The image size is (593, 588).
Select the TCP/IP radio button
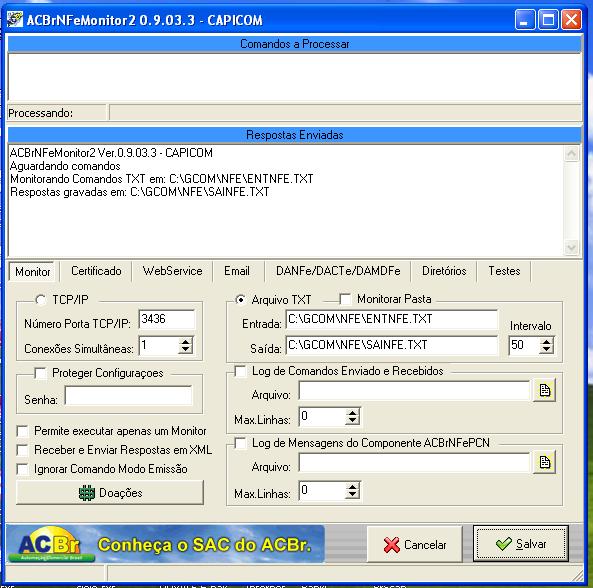[40, 300]
